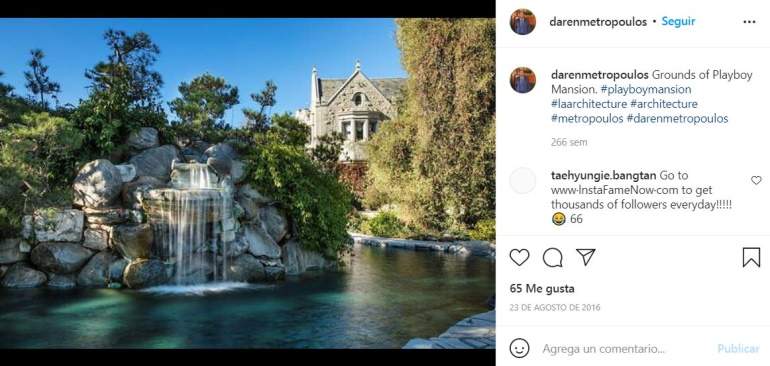Open the #laarchitecture hashtag link
The height and width of the screenshot is (366, 770).
pos(589,104)
